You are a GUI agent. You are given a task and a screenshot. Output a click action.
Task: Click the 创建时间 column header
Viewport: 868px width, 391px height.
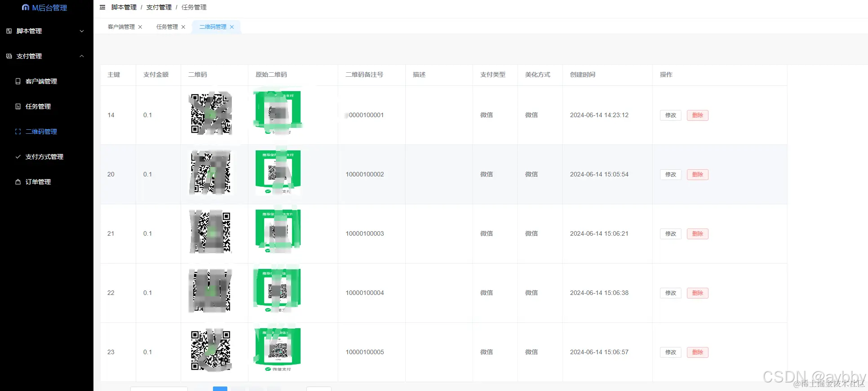(x=583, y=75)
